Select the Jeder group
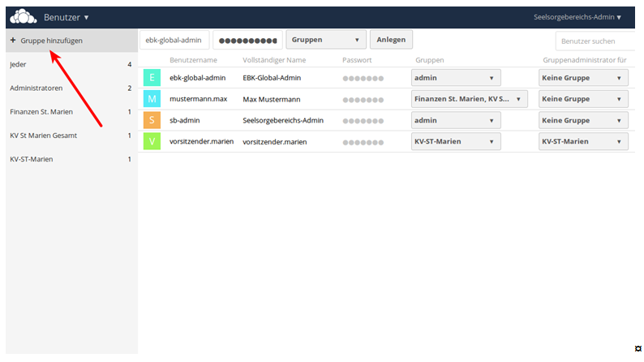 [71, 64]
